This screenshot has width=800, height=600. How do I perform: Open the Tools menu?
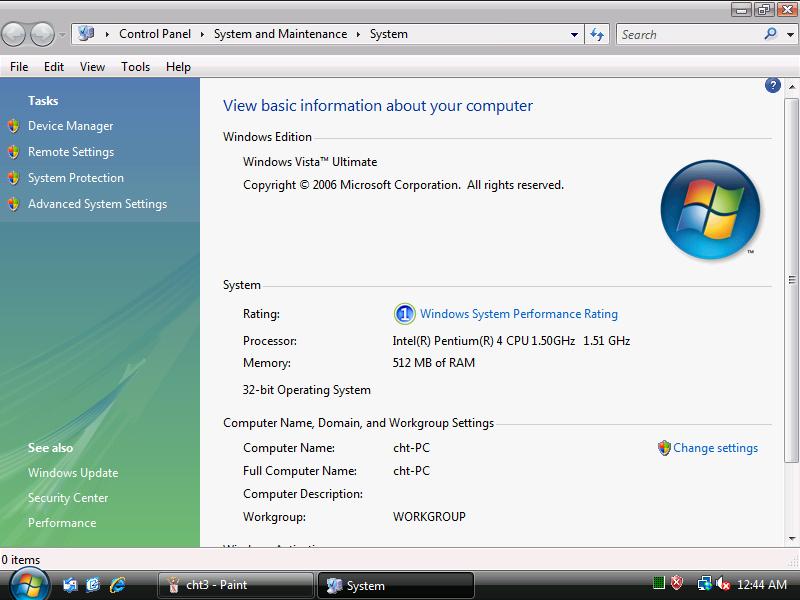(x=135, y=67)
